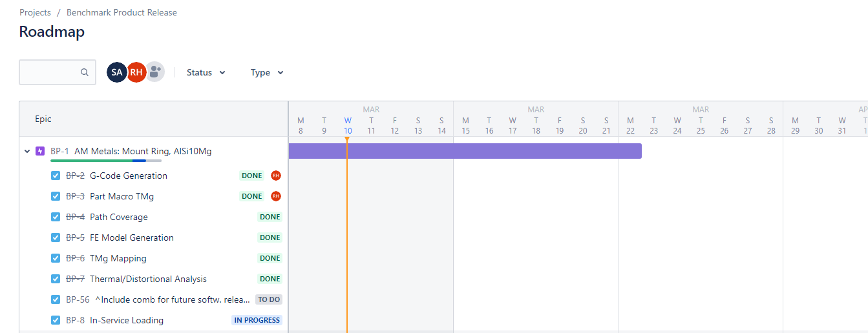Click the task icon for BP-7 Thermal/Distortional Analysis
Image resolution: width=868 pixels, height=333 pixels.
click(56, 279)
